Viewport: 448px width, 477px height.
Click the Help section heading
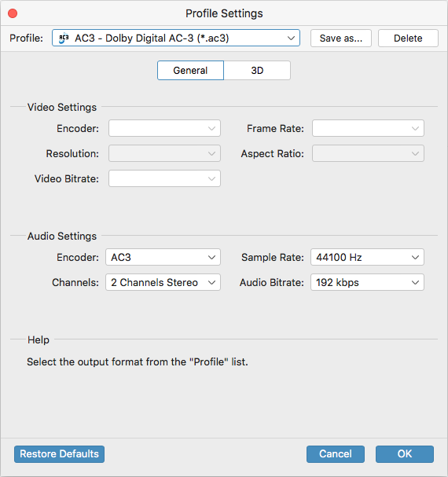39,339
